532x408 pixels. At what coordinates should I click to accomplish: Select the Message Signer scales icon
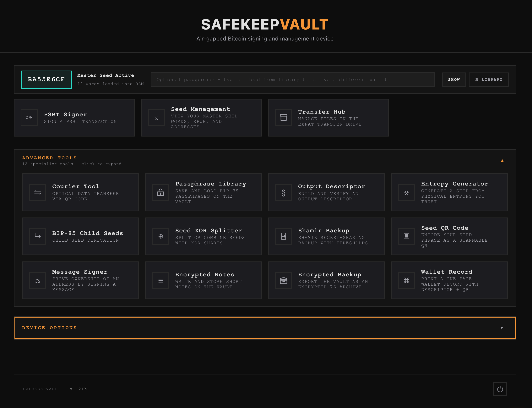pyautogui.click(x=38, y=280)
